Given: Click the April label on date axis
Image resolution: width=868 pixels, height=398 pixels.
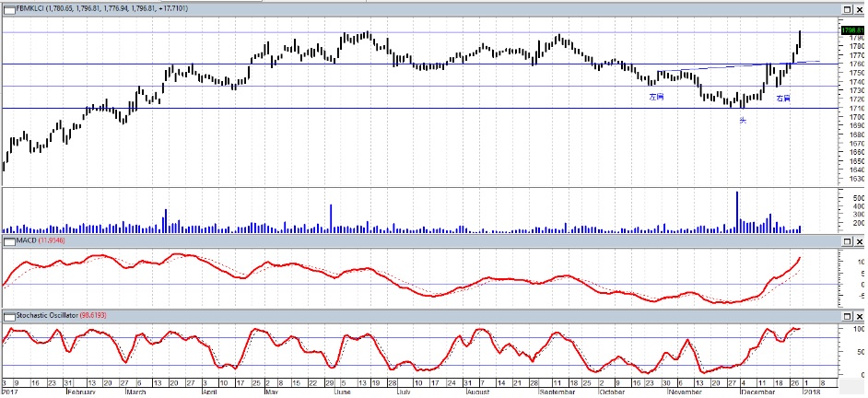Looking at the screenshot, I should click(208, 392).
